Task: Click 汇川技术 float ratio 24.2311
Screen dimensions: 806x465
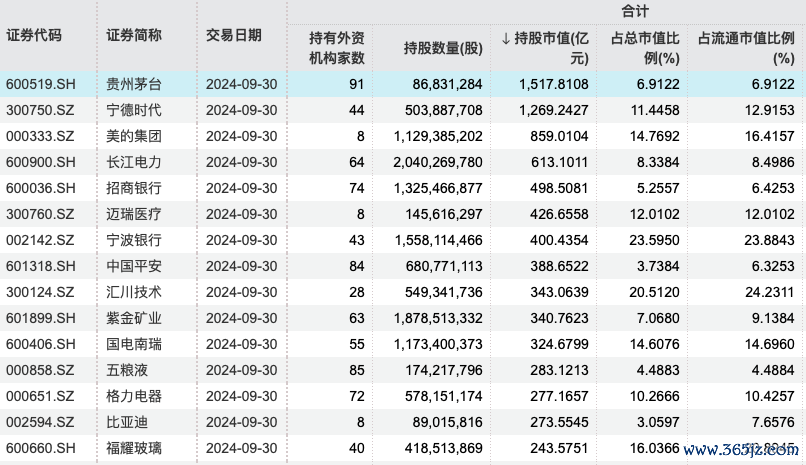Action: [770, 292]
